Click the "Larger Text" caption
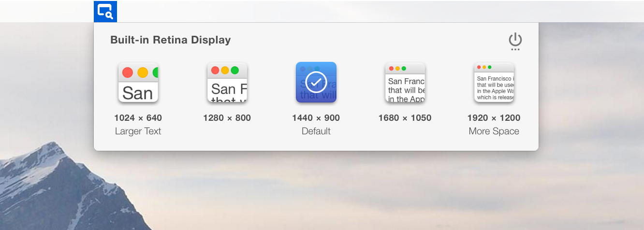This screenshot has height=230, width=644. pos(138,131)
